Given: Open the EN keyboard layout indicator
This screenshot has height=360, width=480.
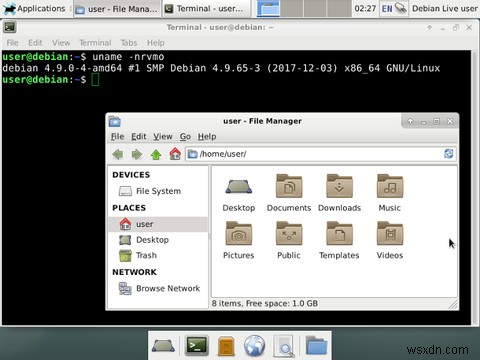Looking at the screenshot, I should click(387, 9).
